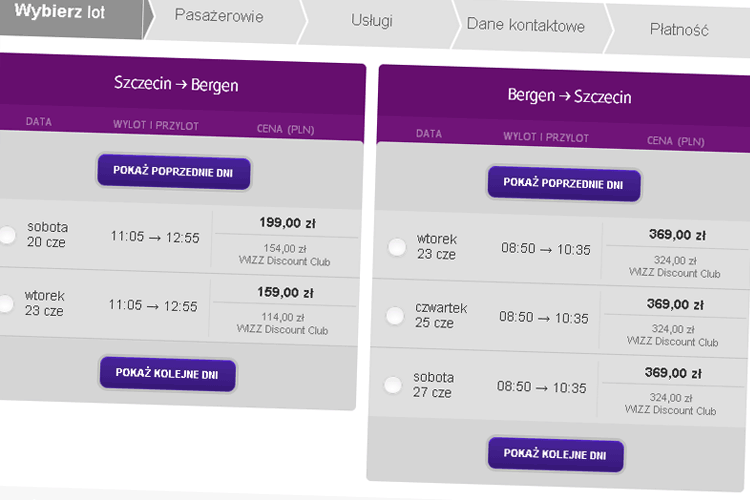Choose the wtorek 23 cze return flight radio

(397, 247)
